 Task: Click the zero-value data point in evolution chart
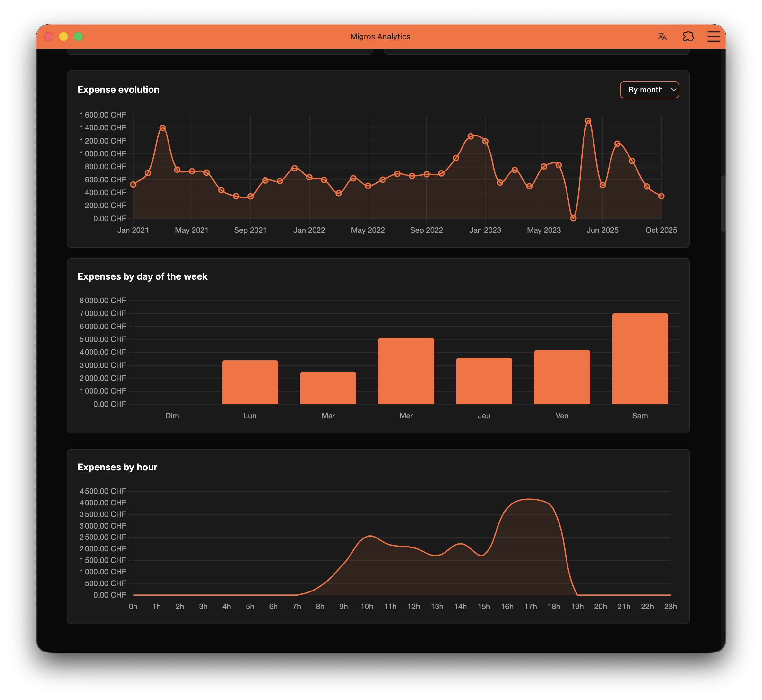[573, 218]
